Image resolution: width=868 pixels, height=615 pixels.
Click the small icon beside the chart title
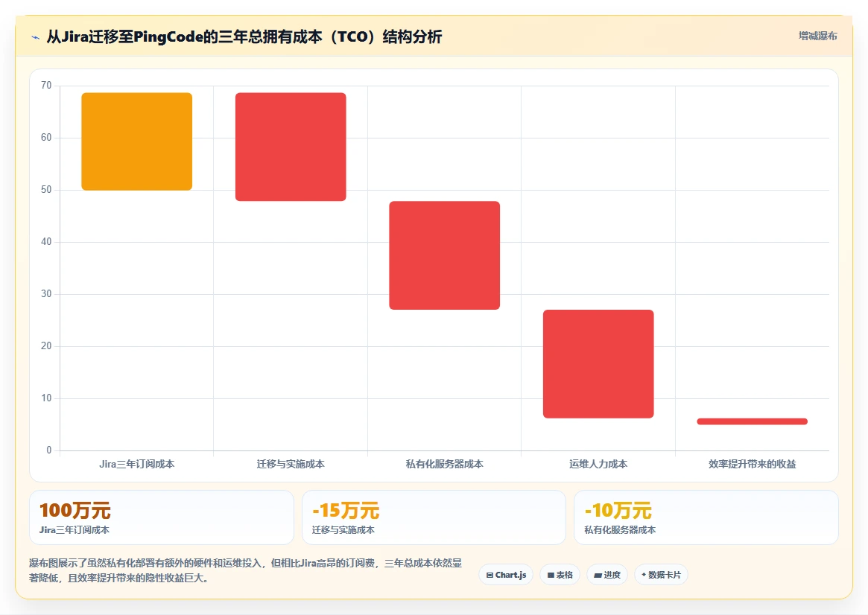(36, 38)
